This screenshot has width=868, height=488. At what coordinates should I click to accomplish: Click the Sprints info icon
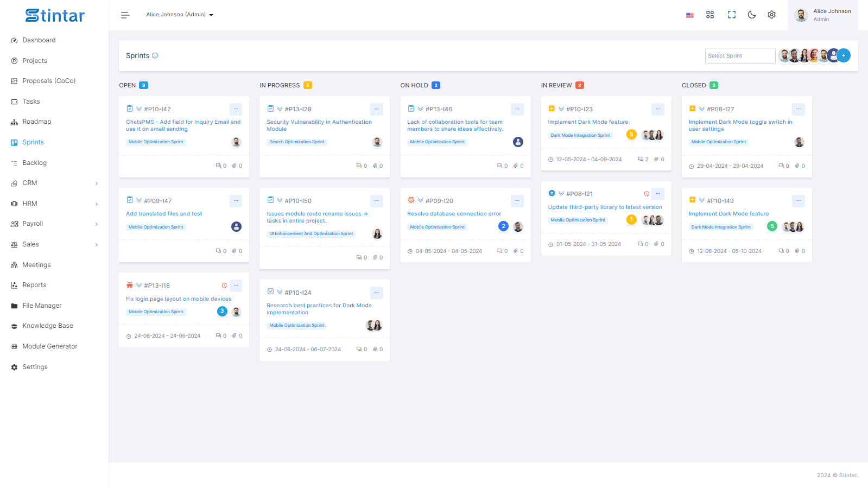click(155, 55)
